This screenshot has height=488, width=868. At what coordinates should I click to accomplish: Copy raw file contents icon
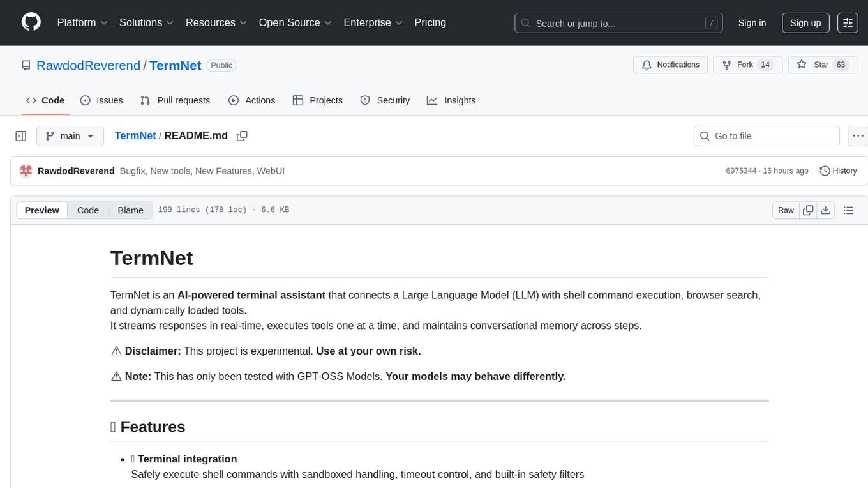coord(808,210)
